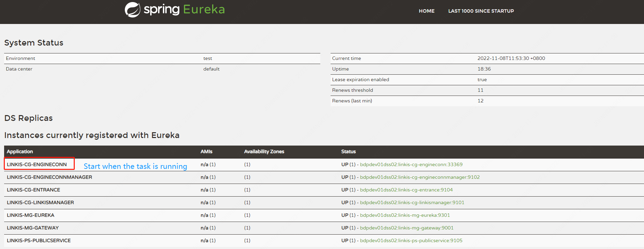Click the AMIs column header

(x=206, y=151)
